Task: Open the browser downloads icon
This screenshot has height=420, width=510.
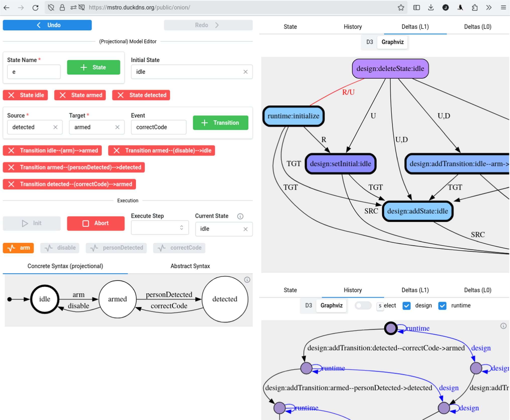Action: [x=431, y=8]
